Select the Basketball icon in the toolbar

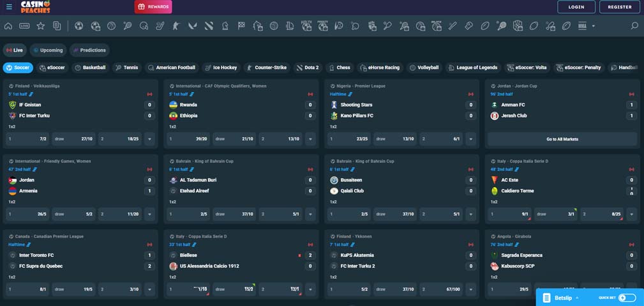[x=111, y=26]
